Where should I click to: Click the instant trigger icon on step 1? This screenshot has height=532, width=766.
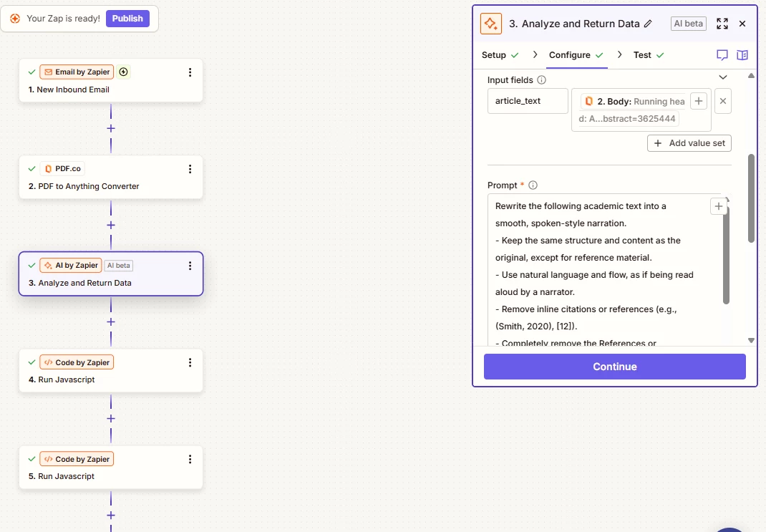click(x=124, y=72)
